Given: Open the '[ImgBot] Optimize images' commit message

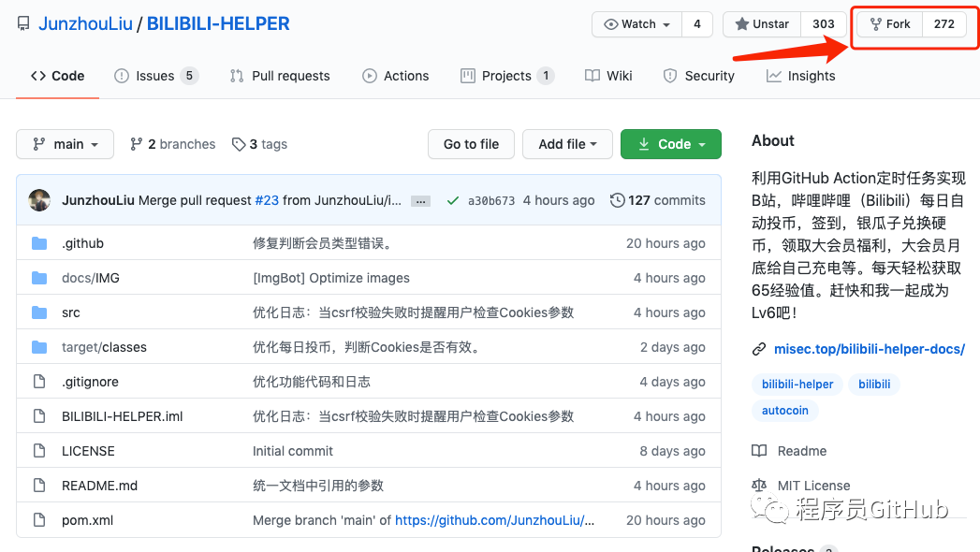Looking at the screenshot, I should (x=331, y=278).
